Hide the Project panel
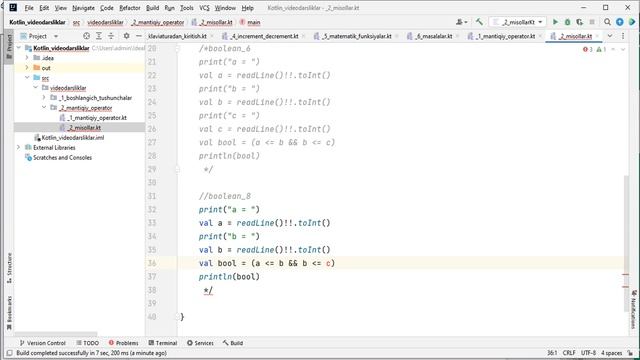The width and height of the screenshot is (640, 360). pos(139,36)
